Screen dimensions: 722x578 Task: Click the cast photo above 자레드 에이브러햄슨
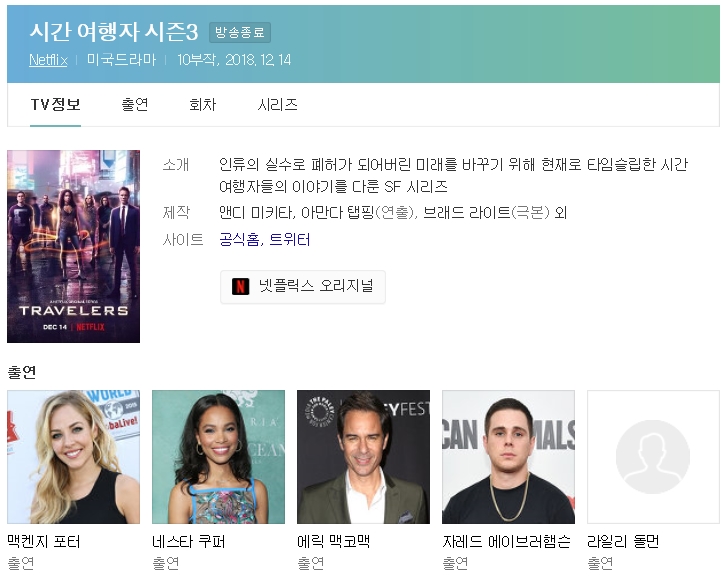(508, 456)
